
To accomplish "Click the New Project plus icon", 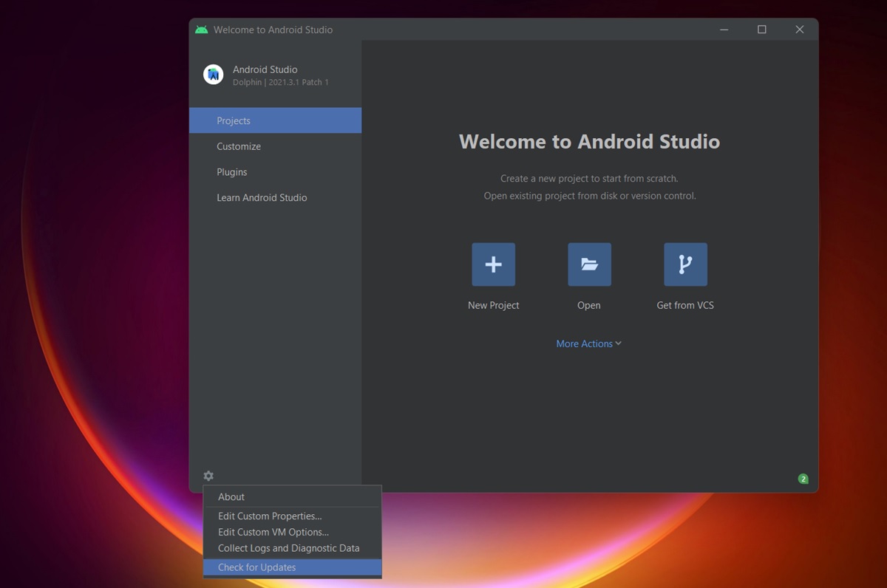I will pos(493,264).
